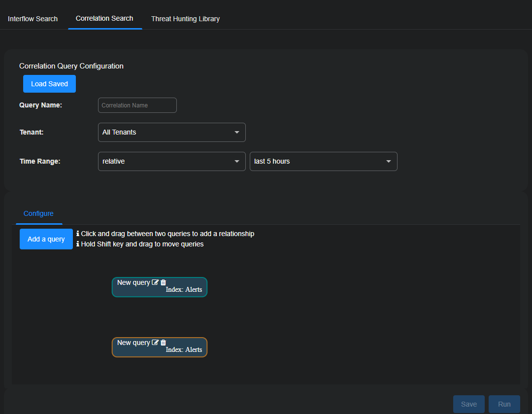Focus the Correlation Name input field
This screenshot has height=414, width=532.
pyautogui.click(x=137, y=105)
